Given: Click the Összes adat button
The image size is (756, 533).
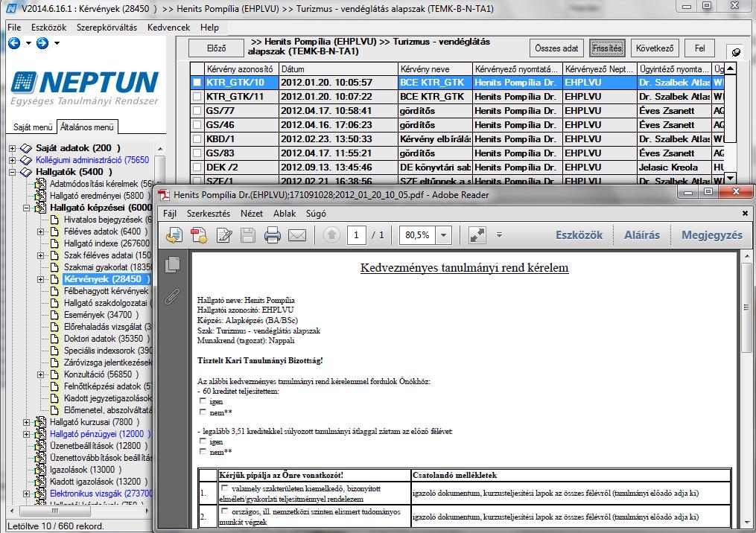Looking at the screenshot, I should [x=556, y=48].
